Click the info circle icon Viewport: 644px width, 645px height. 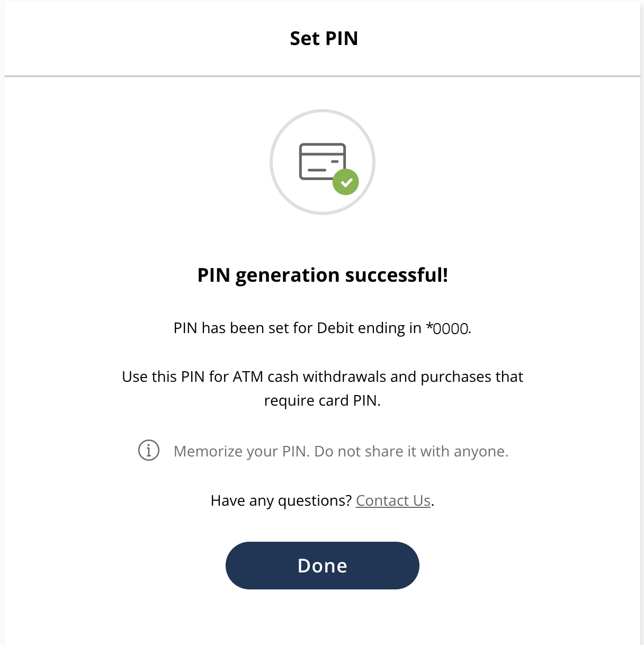click(149, 451)
